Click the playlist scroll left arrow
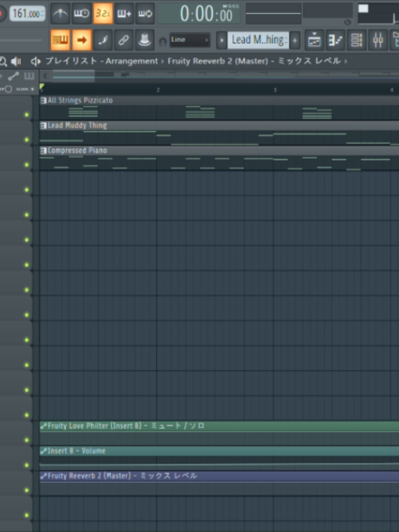 click(45, 76)
